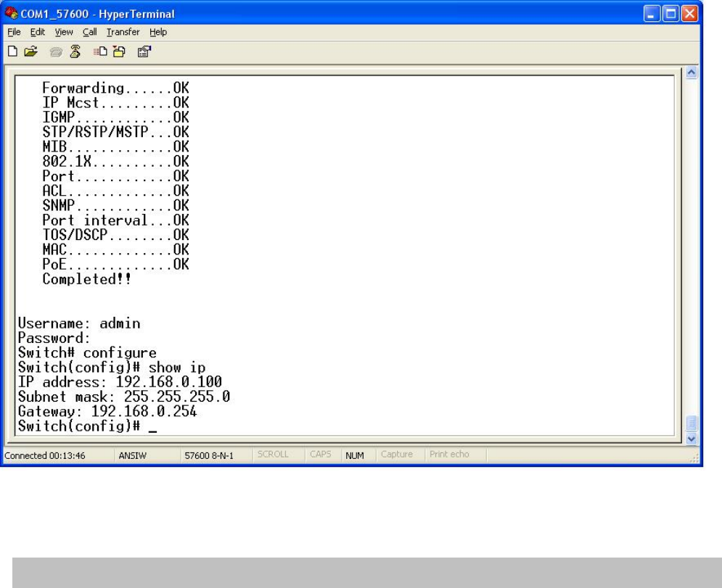Click the window resize grip corner
This screenshot has height=588, width=722.
[x=695, y=458]
